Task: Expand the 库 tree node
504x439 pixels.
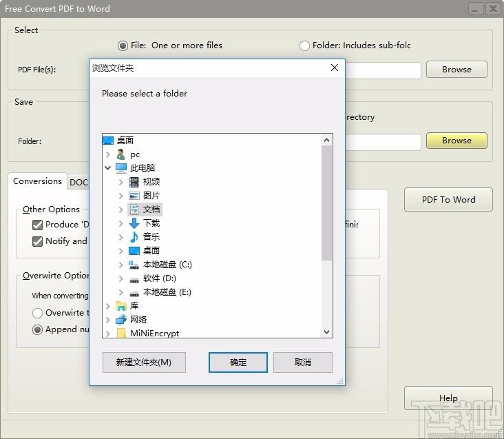Action: click(x=108, y=306)
